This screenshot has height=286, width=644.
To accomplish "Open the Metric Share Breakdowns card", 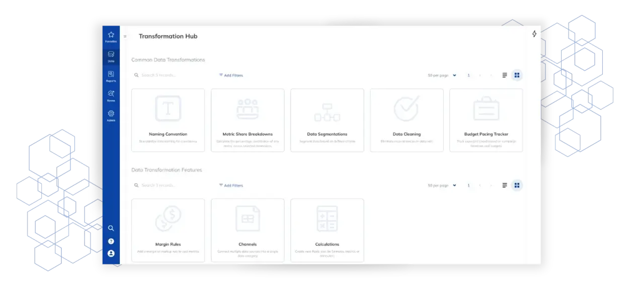I will click(x=248, y=120).
